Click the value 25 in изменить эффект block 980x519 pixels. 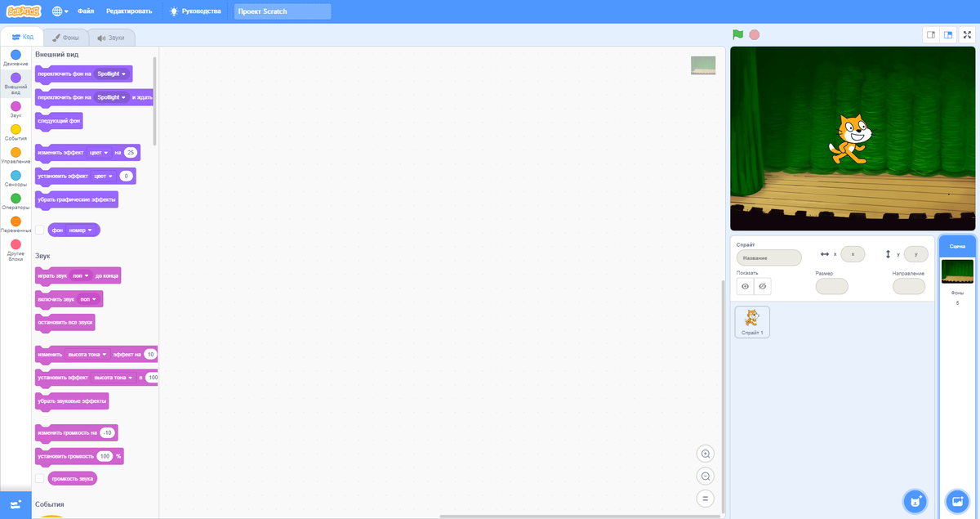click(131, 153)
